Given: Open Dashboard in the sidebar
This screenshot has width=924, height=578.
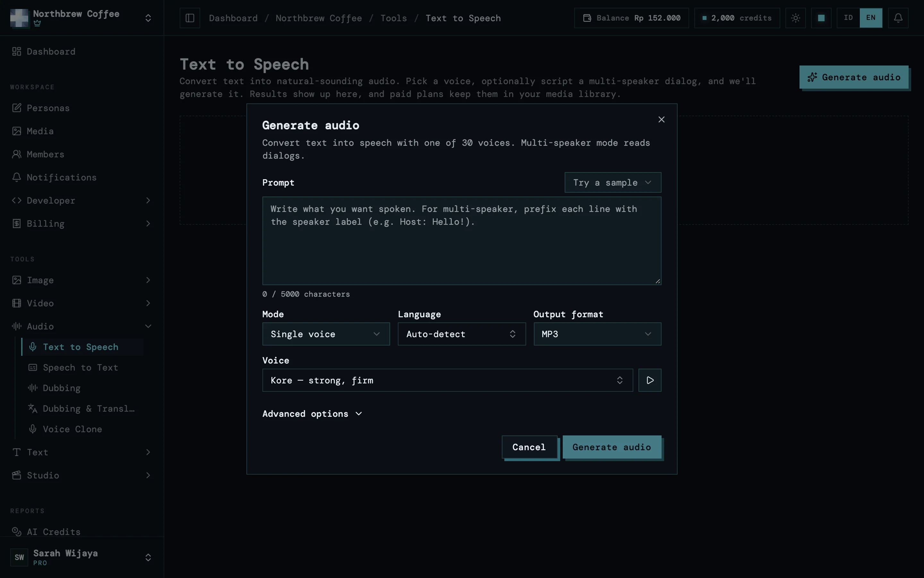Looking at the screenshot, I should tap(82, 52).
